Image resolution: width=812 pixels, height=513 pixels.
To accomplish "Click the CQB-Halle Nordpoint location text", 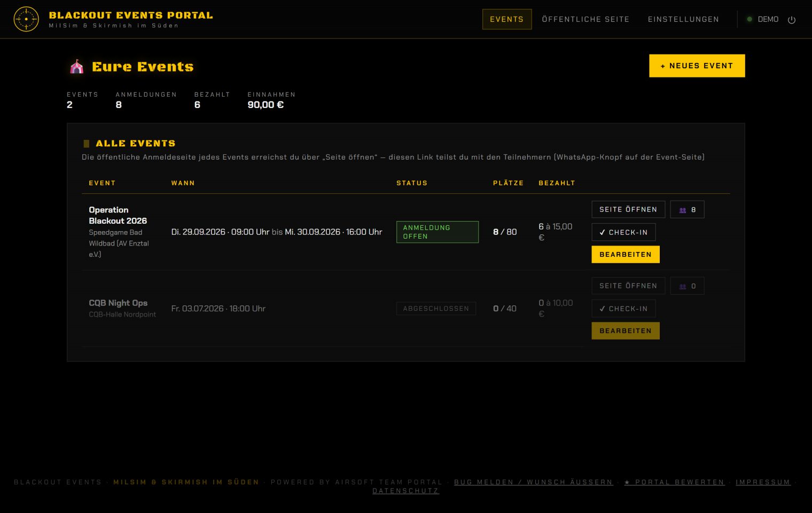I will pyautogui.click(x=122, y=314).
